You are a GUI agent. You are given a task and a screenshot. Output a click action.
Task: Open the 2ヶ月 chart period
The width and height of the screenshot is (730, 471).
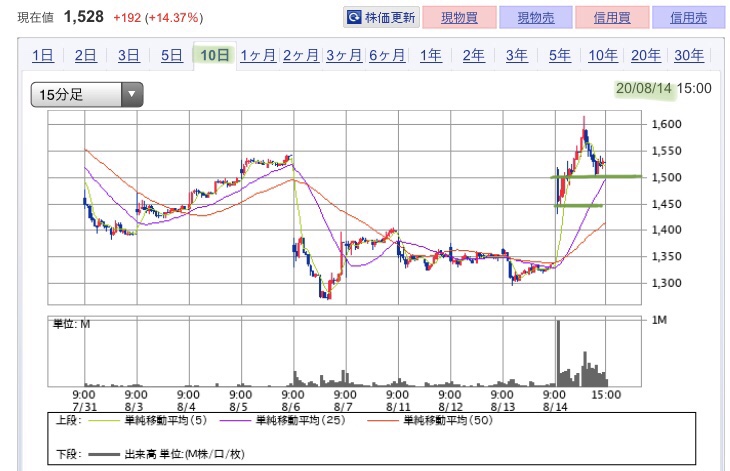pyautogui.click(x=301, y=55)
